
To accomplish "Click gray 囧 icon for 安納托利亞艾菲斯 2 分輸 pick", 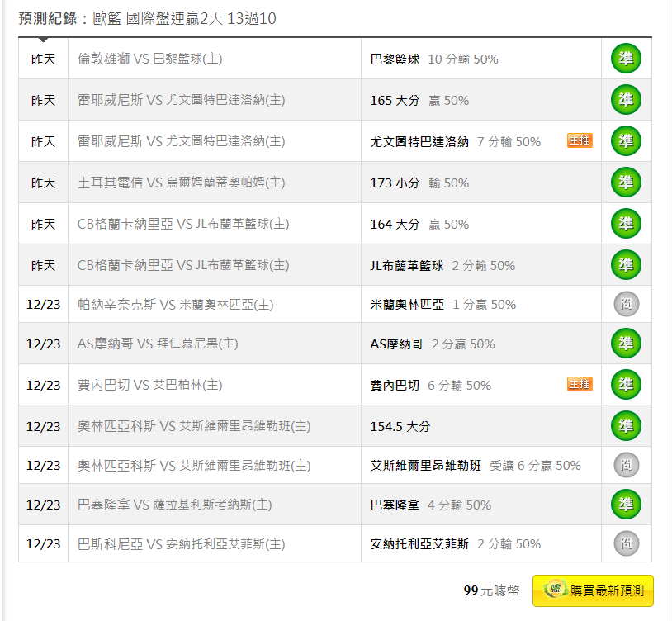I will tap(626, 543).
